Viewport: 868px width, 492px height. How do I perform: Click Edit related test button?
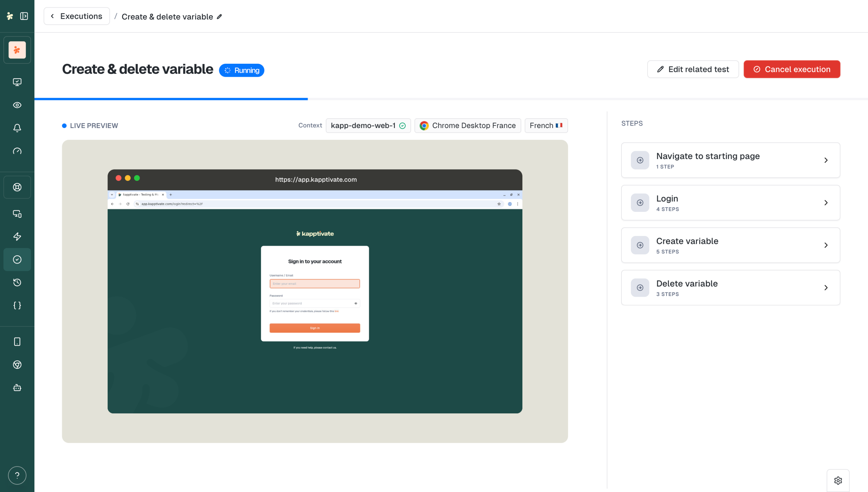693,69
